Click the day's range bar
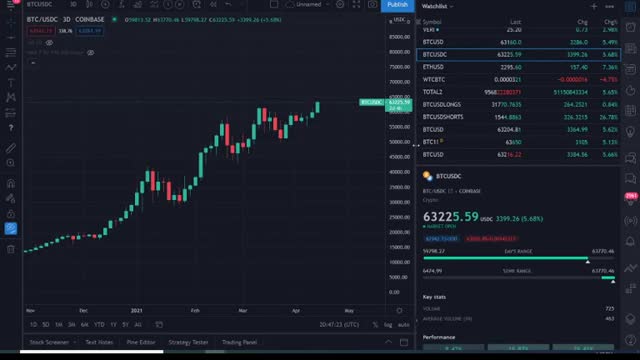Image resolution: width=640 pixels, height=360 pixels. pyautogui.click(x=518, y=258)
